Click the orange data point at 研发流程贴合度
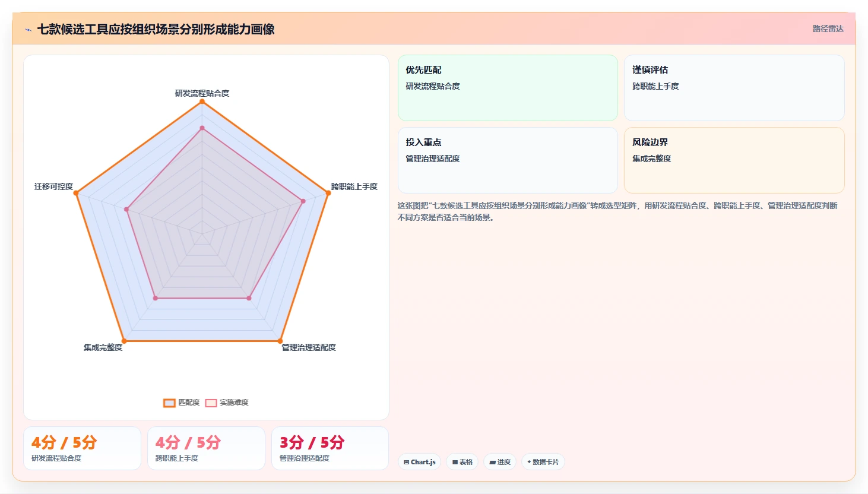868x494 pixels. tap(202, 102)
